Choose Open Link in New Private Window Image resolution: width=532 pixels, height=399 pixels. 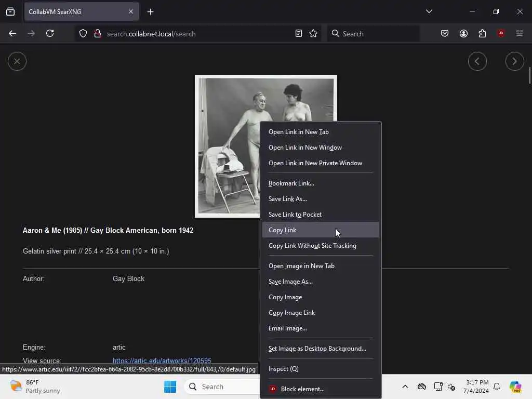point(321,163)
